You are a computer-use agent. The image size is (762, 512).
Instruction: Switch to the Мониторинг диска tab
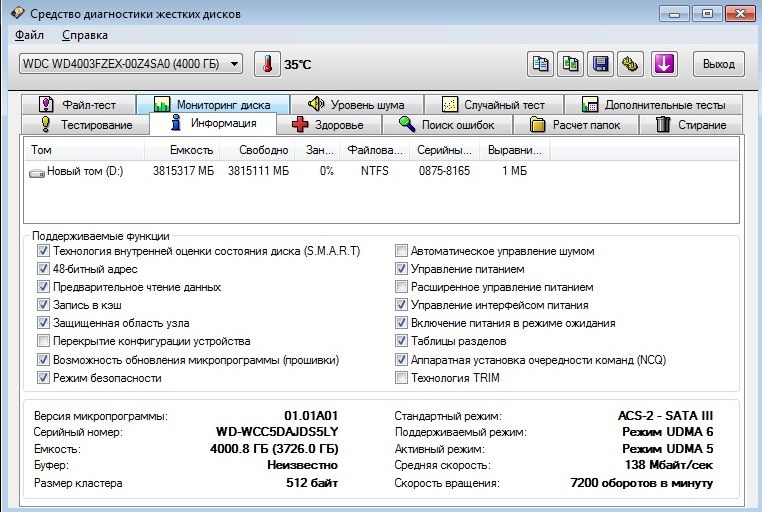[x=212, y=104]
